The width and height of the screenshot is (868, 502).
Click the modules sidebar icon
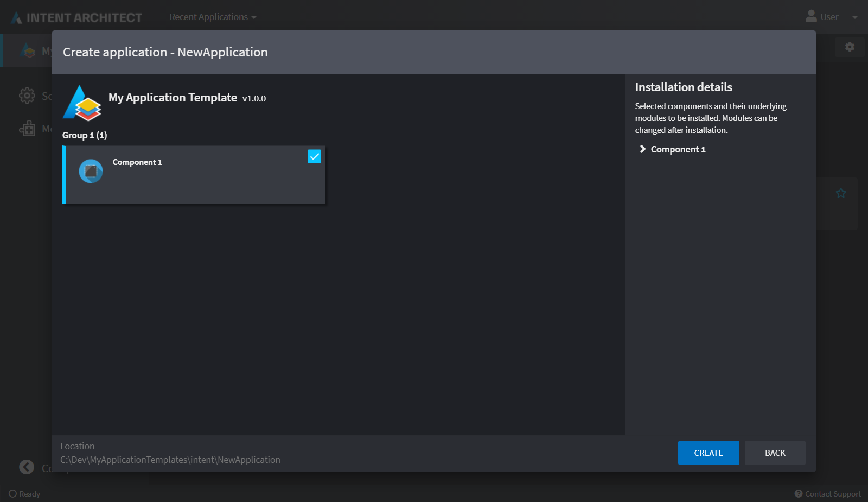coord(27,129)
